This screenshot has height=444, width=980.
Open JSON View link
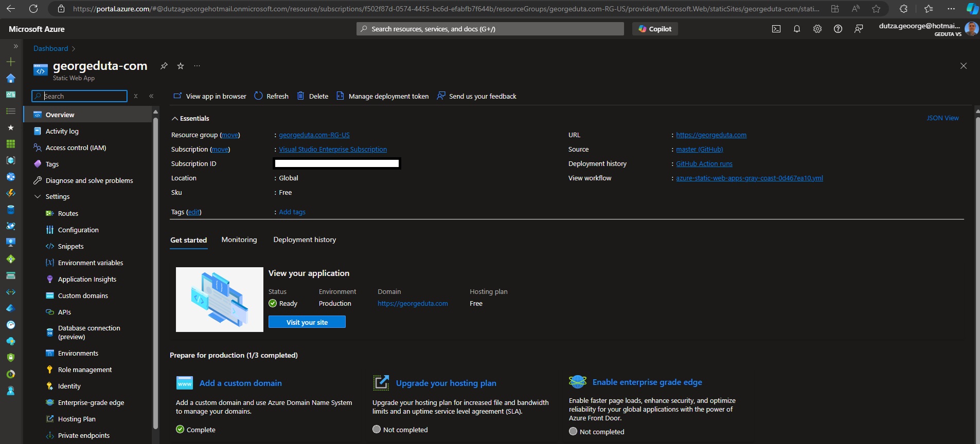[942, 118]
